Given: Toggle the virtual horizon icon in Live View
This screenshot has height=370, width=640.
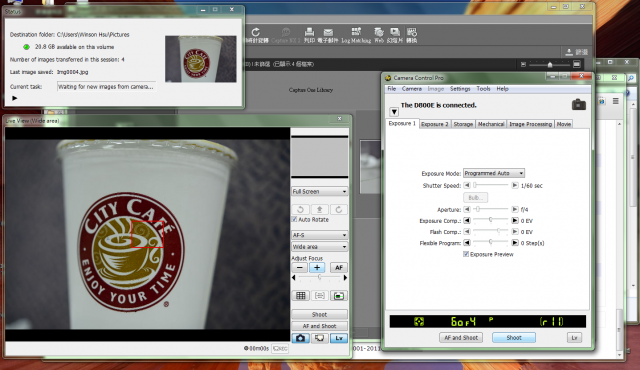Looking at the screenshot, I should 339,296.
